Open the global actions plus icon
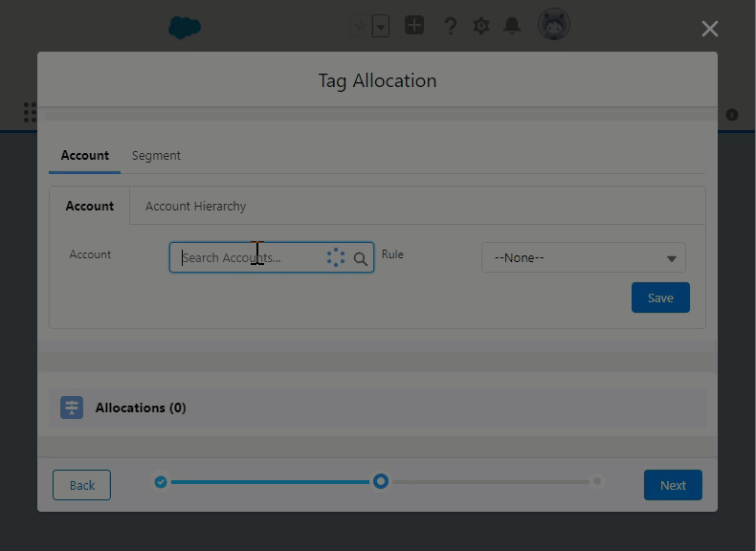 tap(413, 26)
